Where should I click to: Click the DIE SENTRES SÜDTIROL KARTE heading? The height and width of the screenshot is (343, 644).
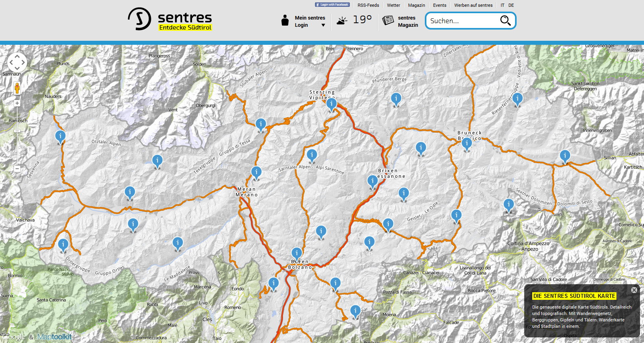574,296
